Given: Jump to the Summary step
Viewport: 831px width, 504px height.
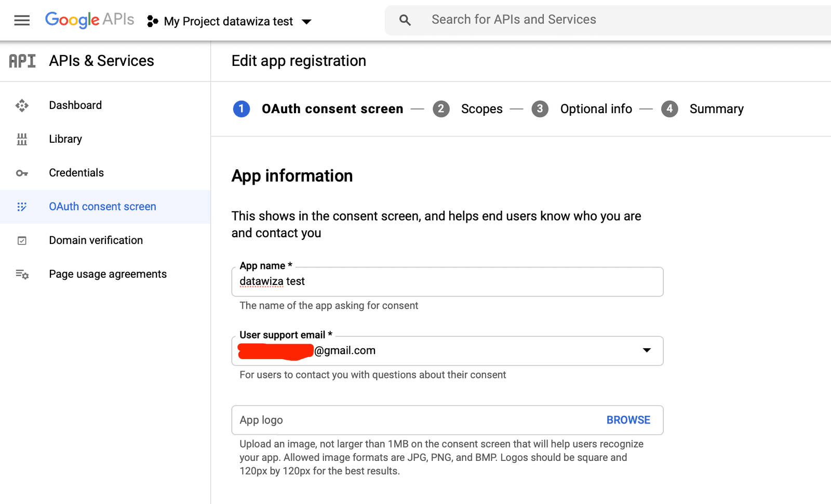Looking at the screenshot, I should point(717,109).
